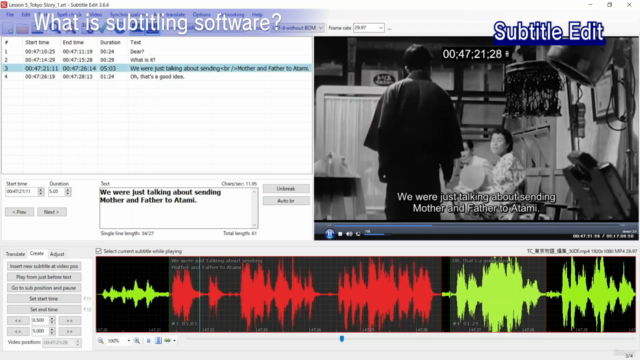Click the Open folder toolbar icon

(x=22, y=28)
